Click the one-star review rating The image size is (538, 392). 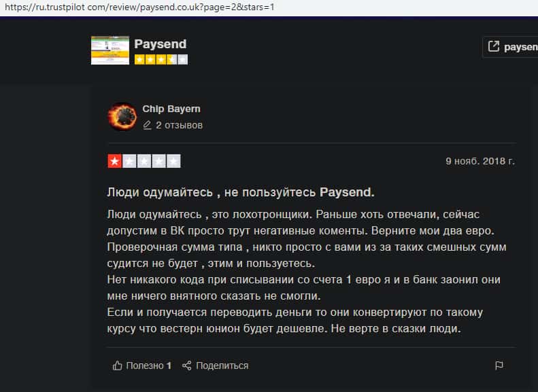coord(144,161)
